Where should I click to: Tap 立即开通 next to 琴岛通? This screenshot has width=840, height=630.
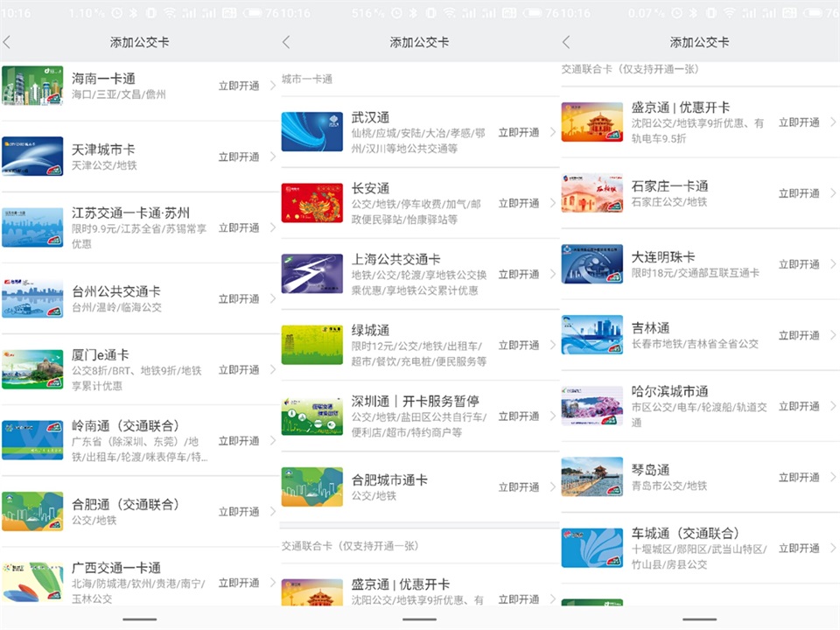click(799, 478)
